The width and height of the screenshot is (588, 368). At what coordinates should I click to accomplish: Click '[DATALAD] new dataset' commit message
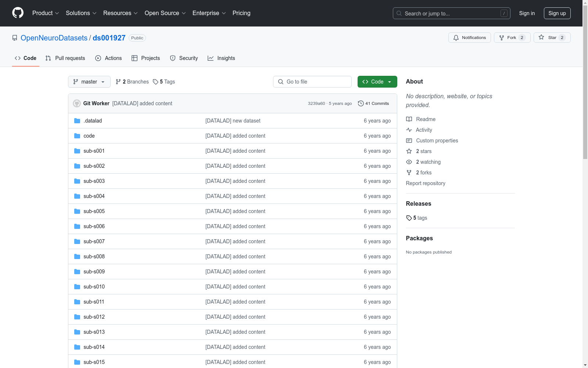pos(233,121)
